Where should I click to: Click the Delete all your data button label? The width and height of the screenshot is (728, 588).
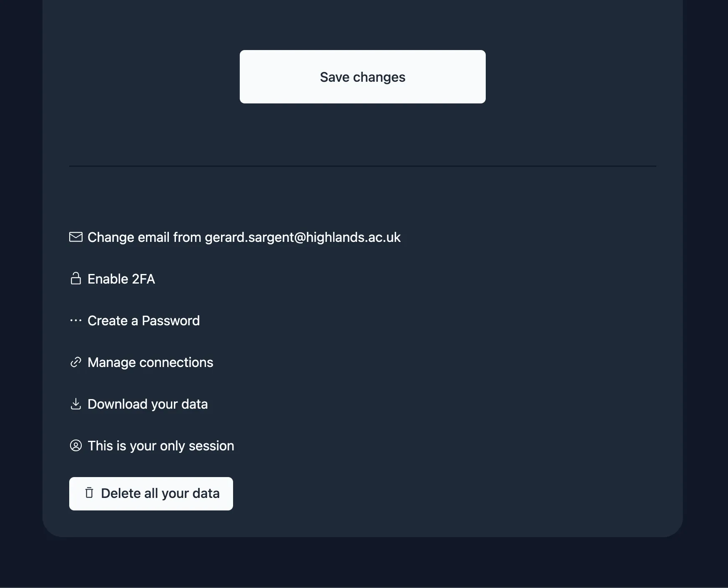(160, 493)
